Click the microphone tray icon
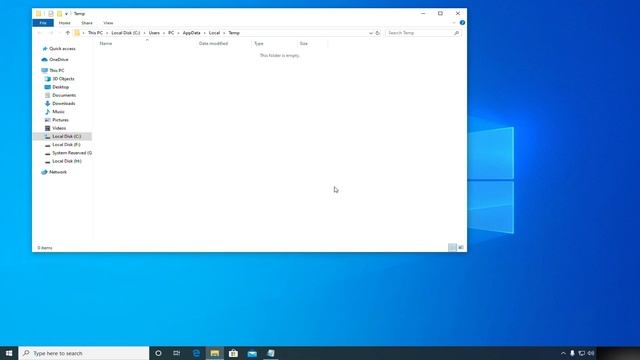 572,353
